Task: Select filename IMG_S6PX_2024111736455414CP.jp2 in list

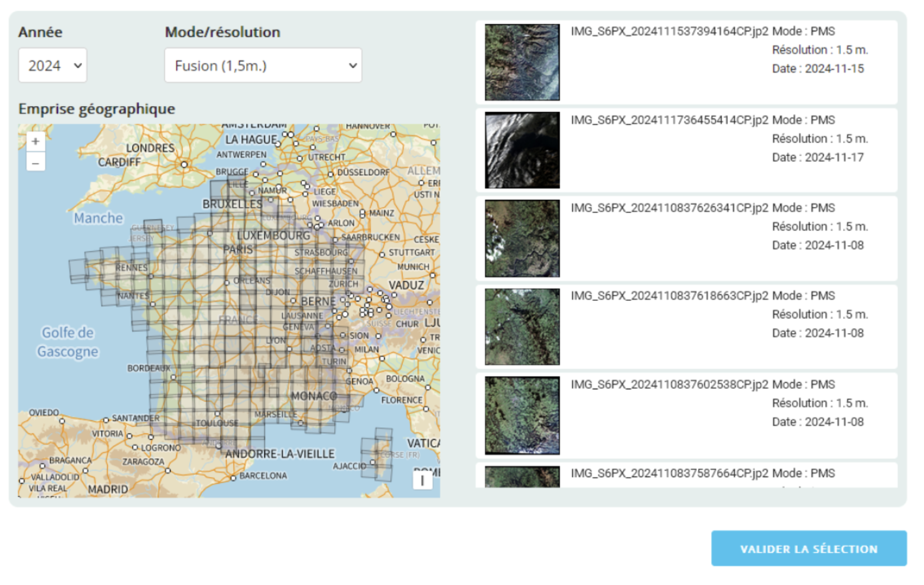Action: click(x=669, y=120)
